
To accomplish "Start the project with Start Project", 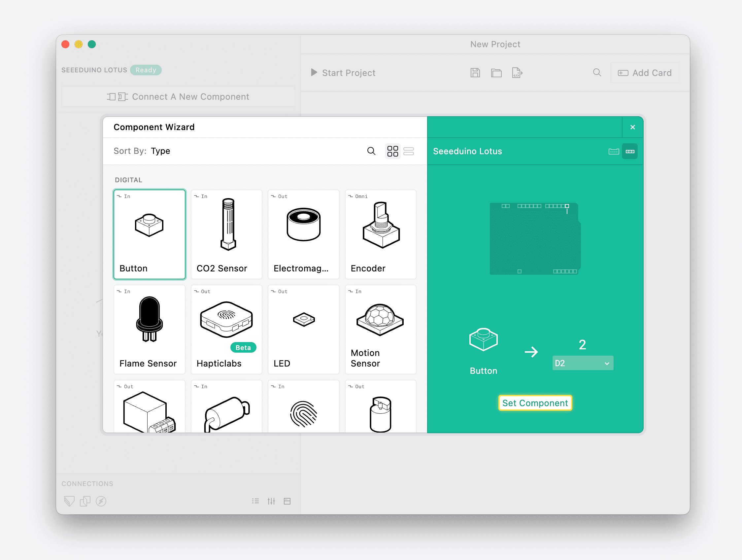I will (x=343, y=72).
